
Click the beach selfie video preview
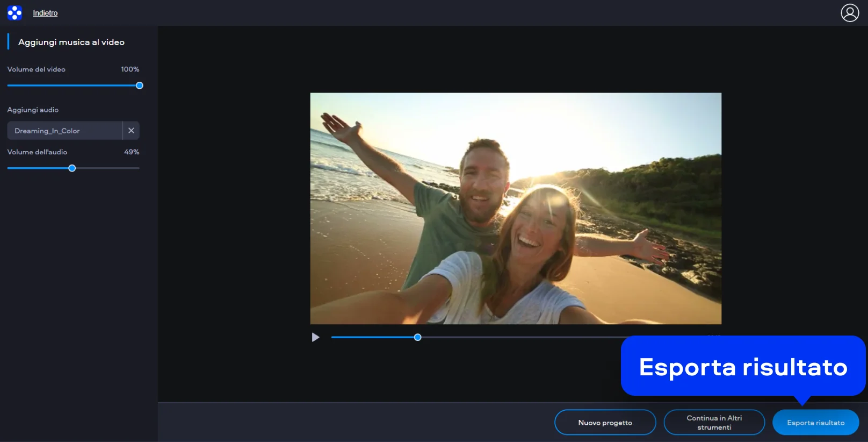[516, 209]
